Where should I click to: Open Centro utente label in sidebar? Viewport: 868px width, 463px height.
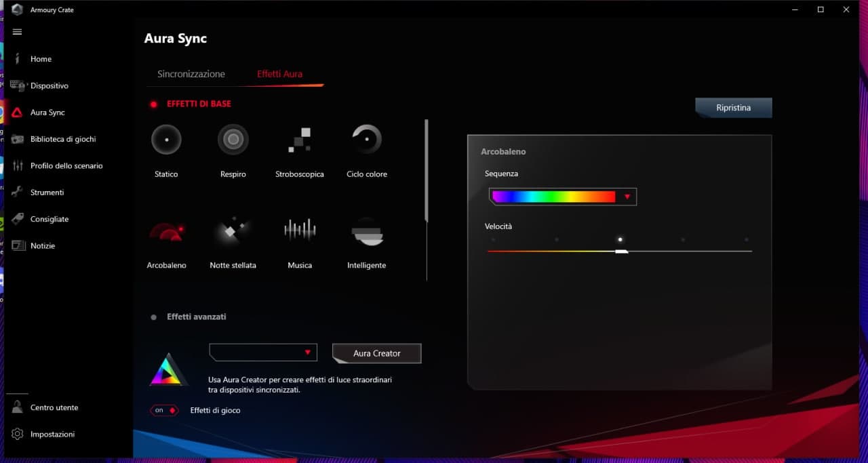pyautogui.click(x=54, y=407)
